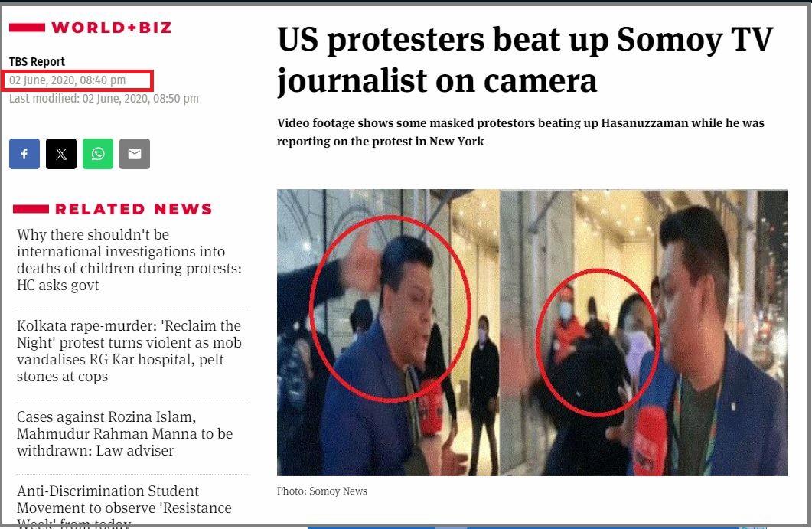Viewport: 812px width, 529px height.
Task: Open the WORLD+BIZ section link
Action: click(x=111, y=28)
